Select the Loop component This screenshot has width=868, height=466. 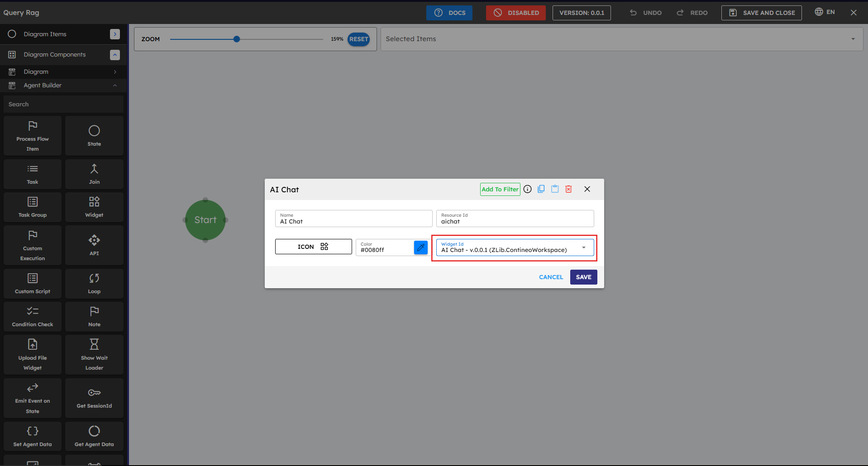94,284
